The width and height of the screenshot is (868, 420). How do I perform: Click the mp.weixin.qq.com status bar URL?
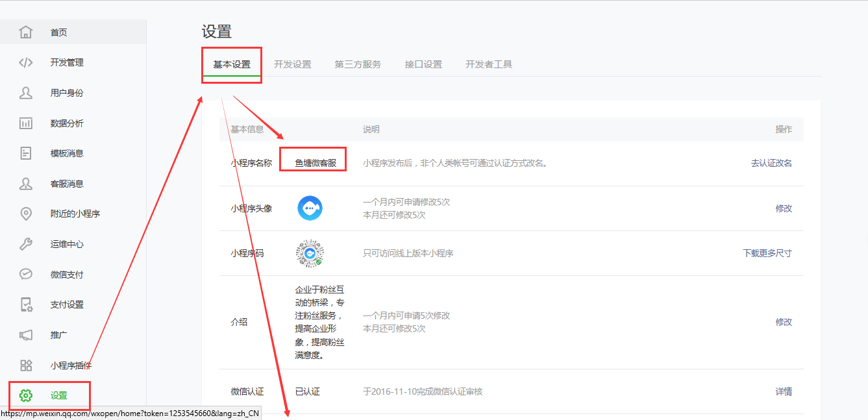click(x=130, y=414)
